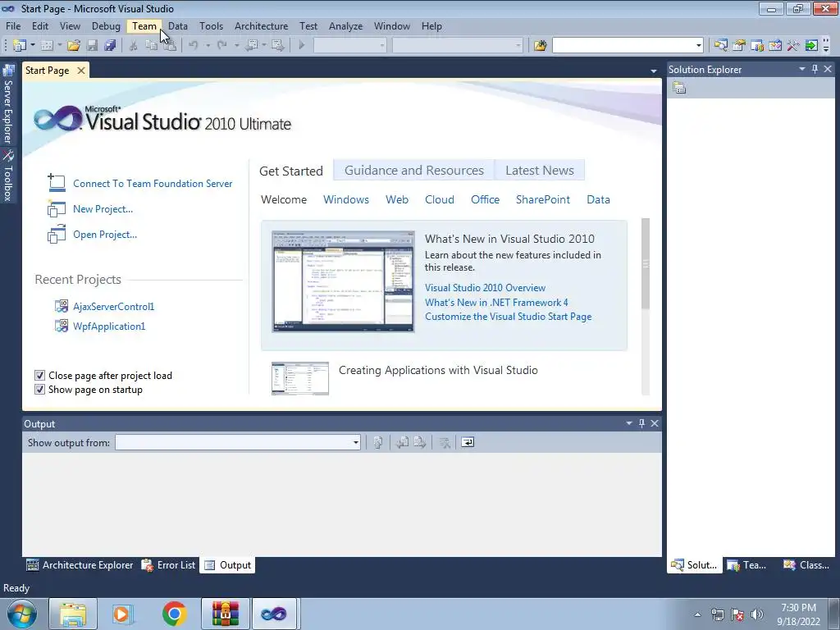The image size is (840, 630).
Task: Click the Go to Next Message output icon
Action: pyautogui.click(x=419, y=442)
